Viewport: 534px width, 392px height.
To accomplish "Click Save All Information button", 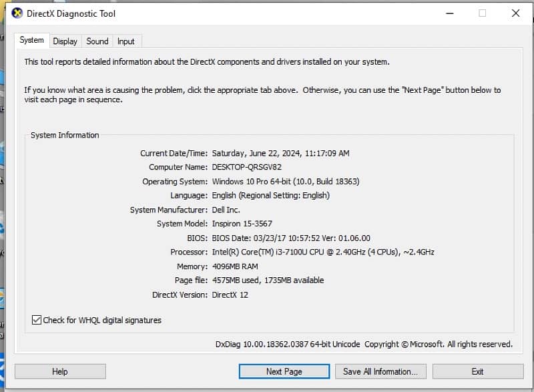I will point(380,371).
